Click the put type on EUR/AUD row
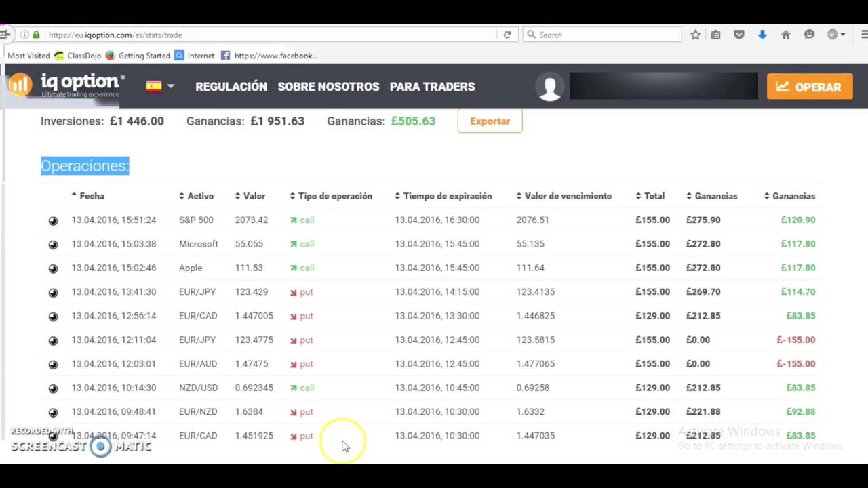Image resolution: width=868 pixels, height=488 pixels. pos(301,364)
